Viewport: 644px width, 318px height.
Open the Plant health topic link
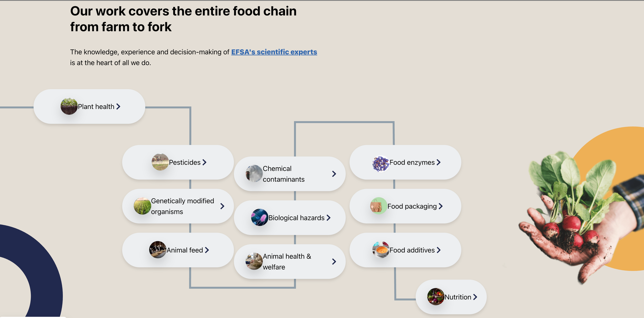click(96, 107)
